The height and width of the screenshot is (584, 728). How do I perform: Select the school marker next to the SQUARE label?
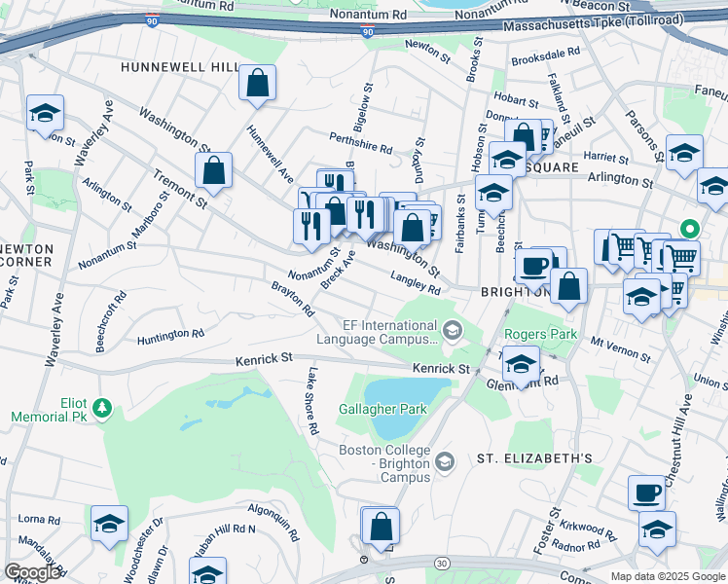pos(507,161)
